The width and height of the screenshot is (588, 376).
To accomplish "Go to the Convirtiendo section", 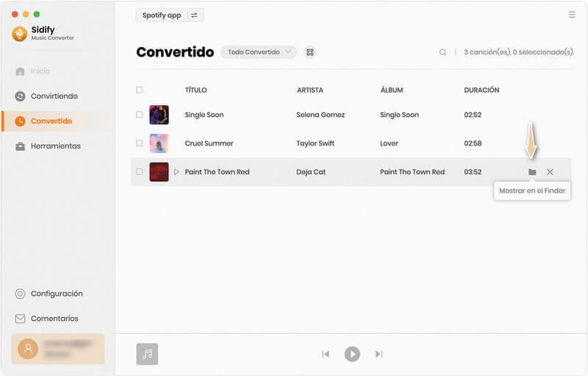I will point(46,96).
